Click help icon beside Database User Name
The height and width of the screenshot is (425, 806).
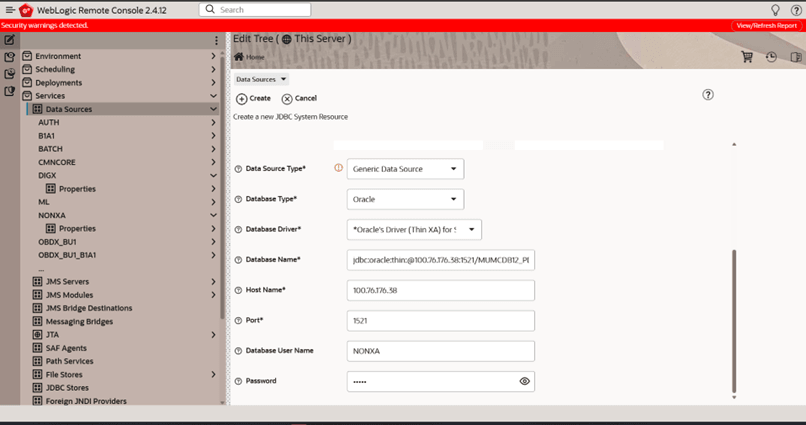coord(238,350)
